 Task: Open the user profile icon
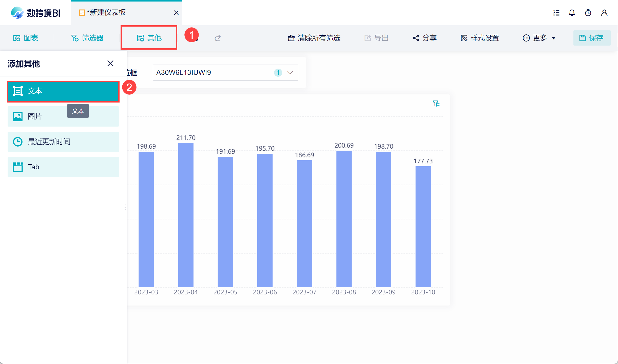604,13
